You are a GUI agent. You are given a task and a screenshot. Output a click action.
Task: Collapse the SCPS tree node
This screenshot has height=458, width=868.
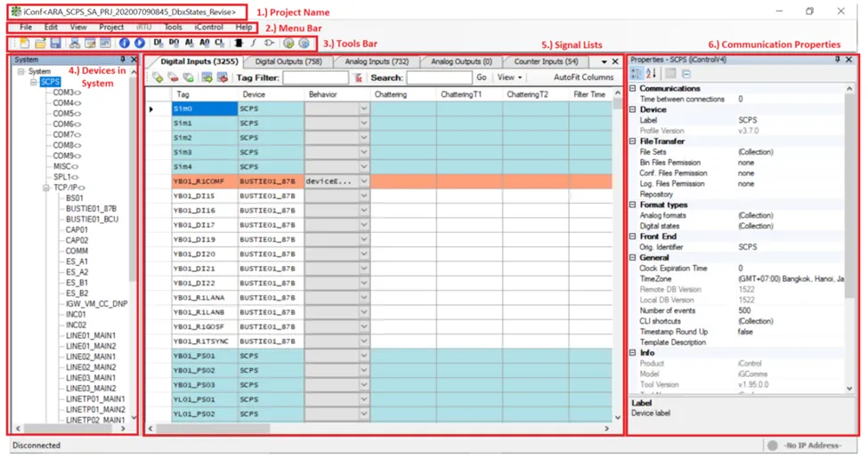pyautogui.click(x=34, y=82)
